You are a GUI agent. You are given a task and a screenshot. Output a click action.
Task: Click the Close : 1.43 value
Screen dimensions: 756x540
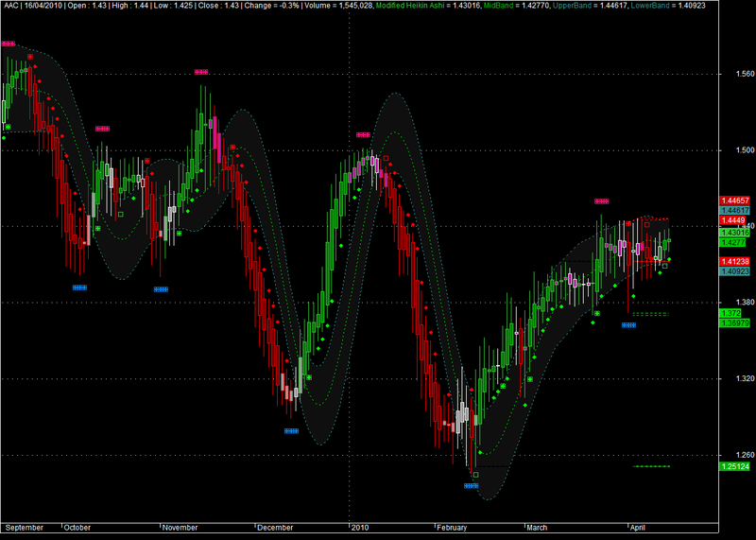click(x=217, y=6)
